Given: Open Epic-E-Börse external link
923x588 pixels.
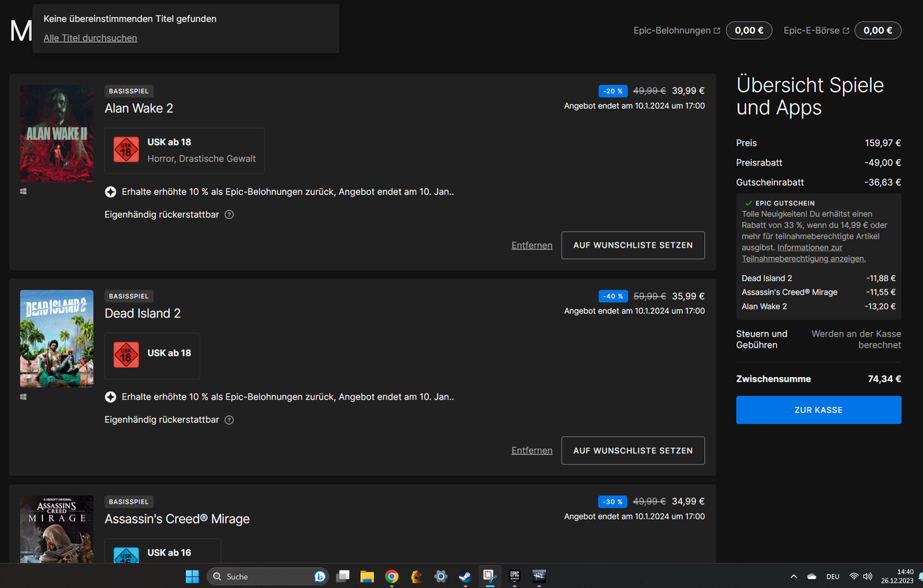Looking at the screenshot, I should pyautogui.click(x=816, y=31).
